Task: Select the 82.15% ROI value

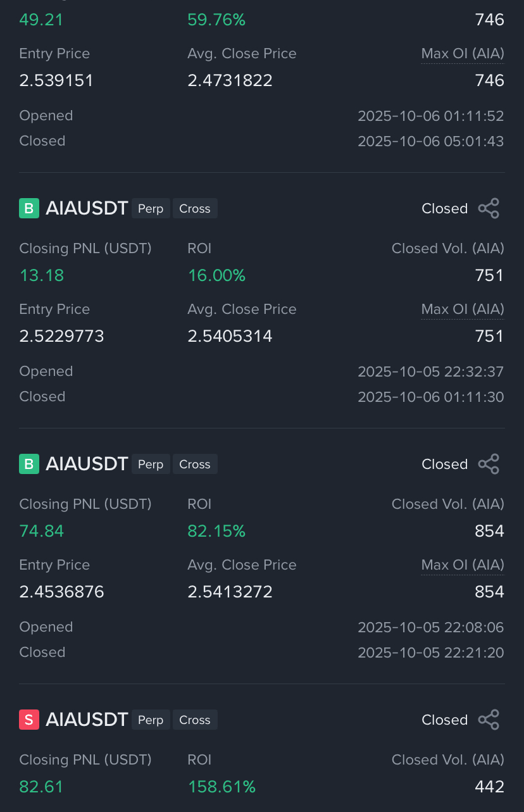Action: tap(216, 531)
